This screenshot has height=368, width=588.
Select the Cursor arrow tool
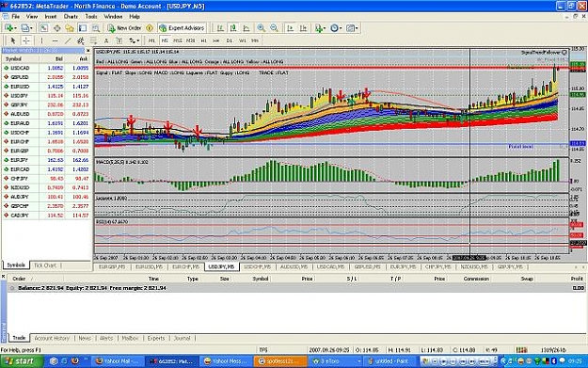13,40
